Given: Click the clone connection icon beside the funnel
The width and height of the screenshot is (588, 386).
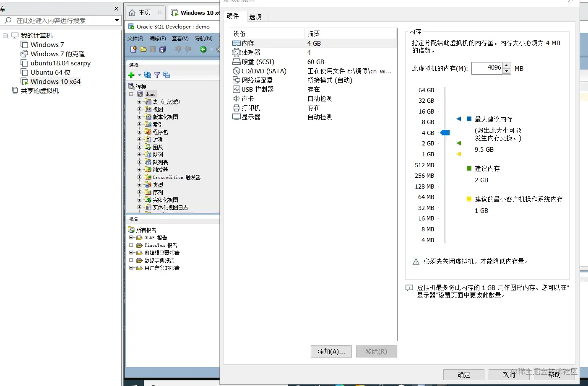Looking at the screenshot, I should (x=166, y=75).
